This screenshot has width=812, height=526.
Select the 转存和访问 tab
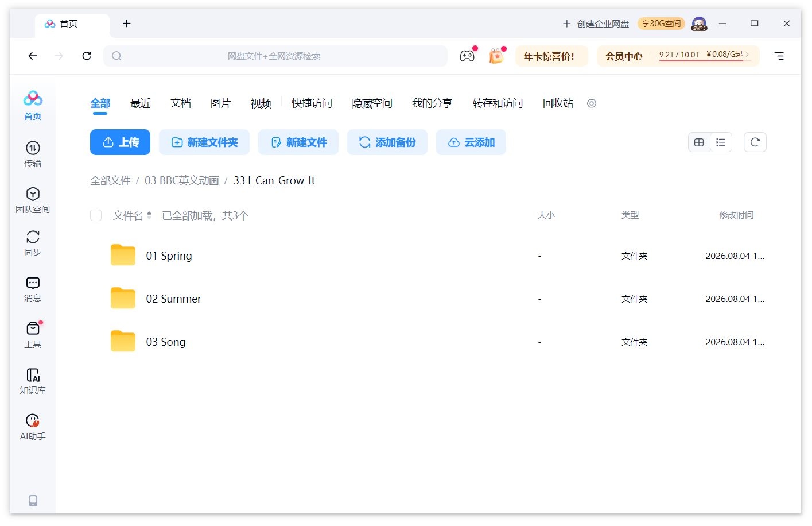click(498, 103)
